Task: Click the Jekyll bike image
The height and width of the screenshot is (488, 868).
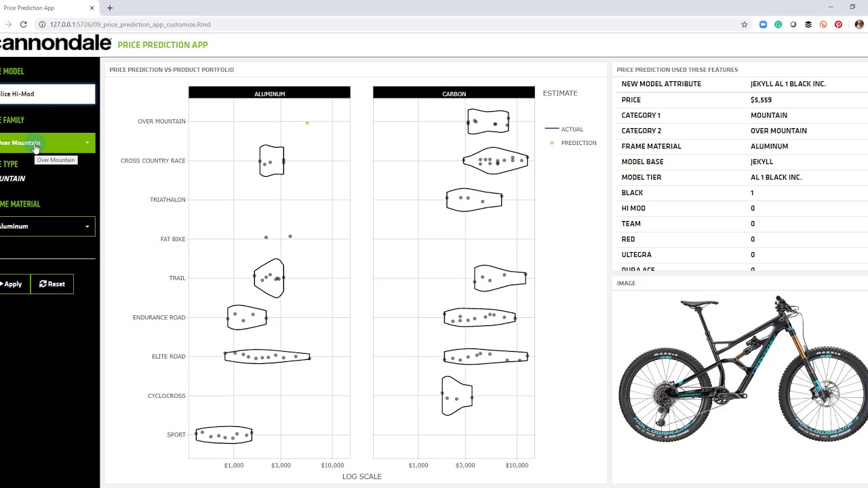Action: click(742, 369)
